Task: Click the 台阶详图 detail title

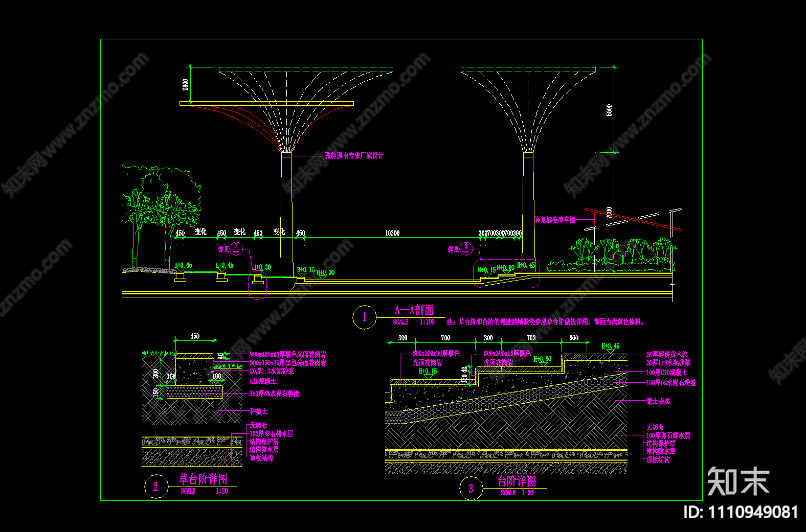Action: pyautogui.click(x=517, y=481)
